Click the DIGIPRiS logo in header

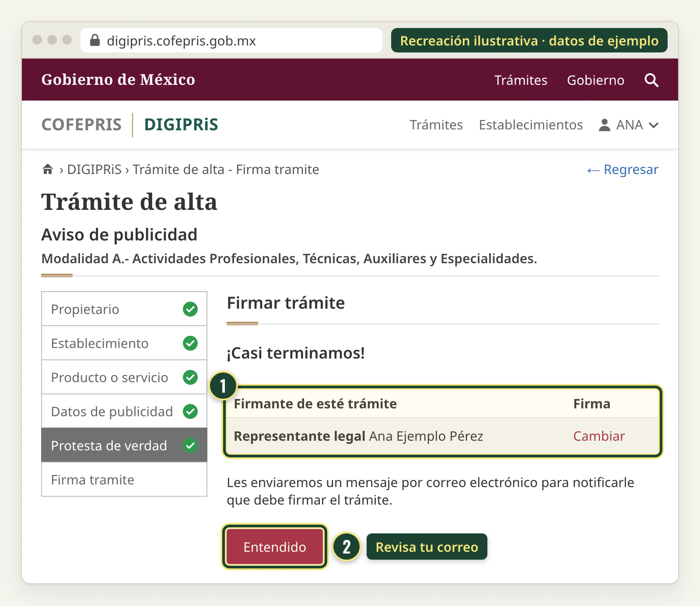tap(181, 125)
